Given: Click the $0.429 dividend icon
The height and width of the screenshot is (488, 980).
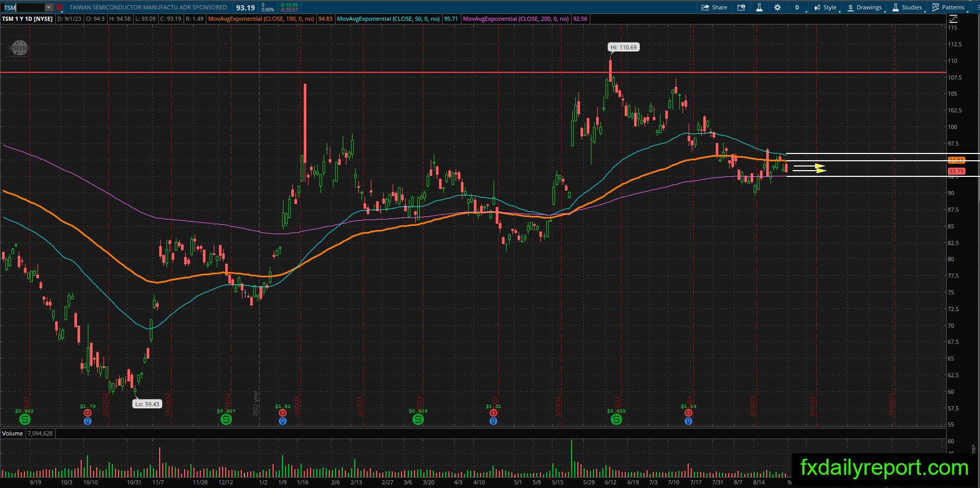Looking at the screenshot, I should click(418, 419).
